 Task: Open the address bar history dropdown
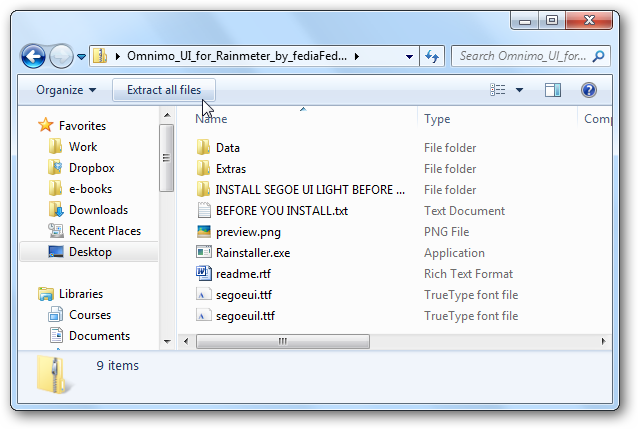click(410, 57)
